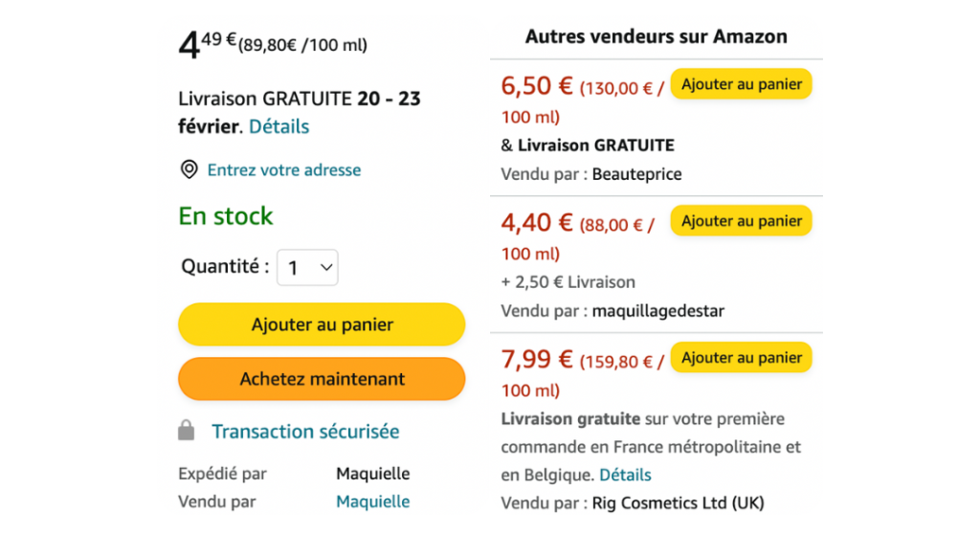Add Beauteprice offer to cart
This screenshot has width=980, height=534.
[x=742, y=84]
